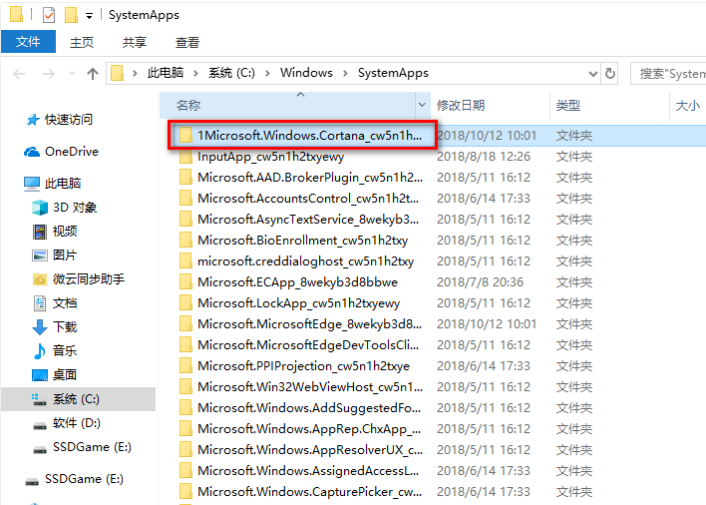Go back with the left arrow button

click(x=19, y=73)
